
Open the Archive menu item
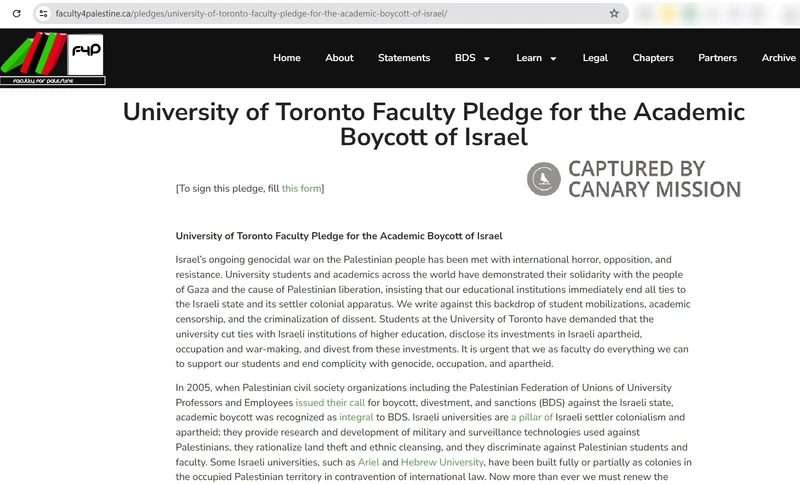point(779,58)
